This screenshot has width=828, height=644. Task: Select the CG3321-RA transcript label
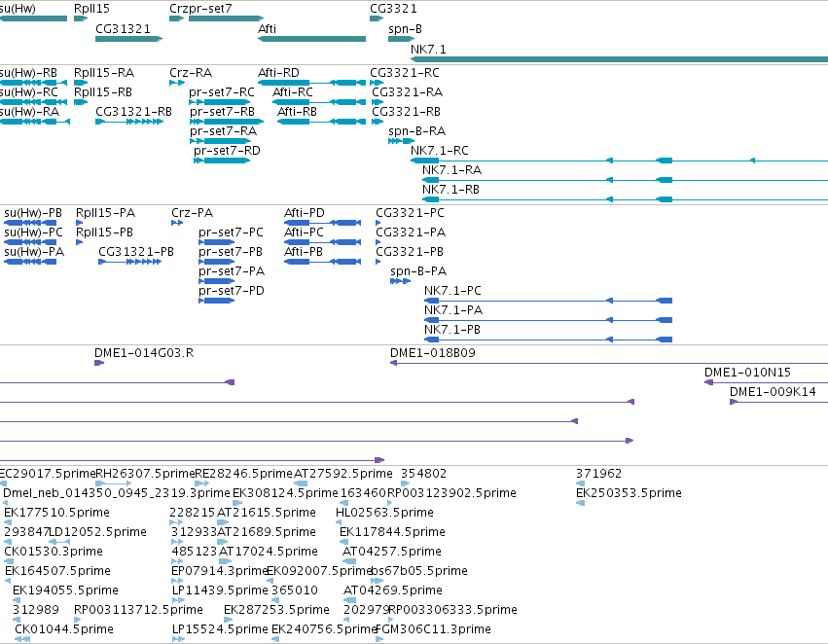(x=407, y=92)
